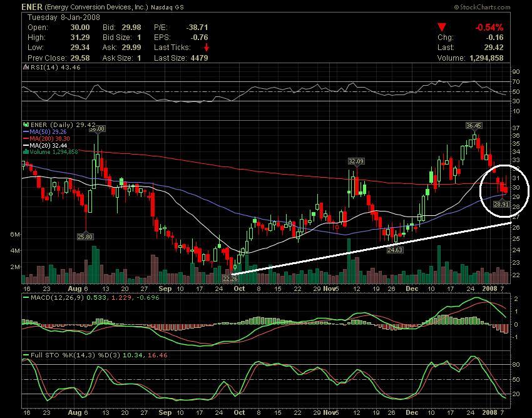This screenshot has height=418, width=532.
Task: Click the MA(200) 30.30 legend entry
Action: coord(49,139)
